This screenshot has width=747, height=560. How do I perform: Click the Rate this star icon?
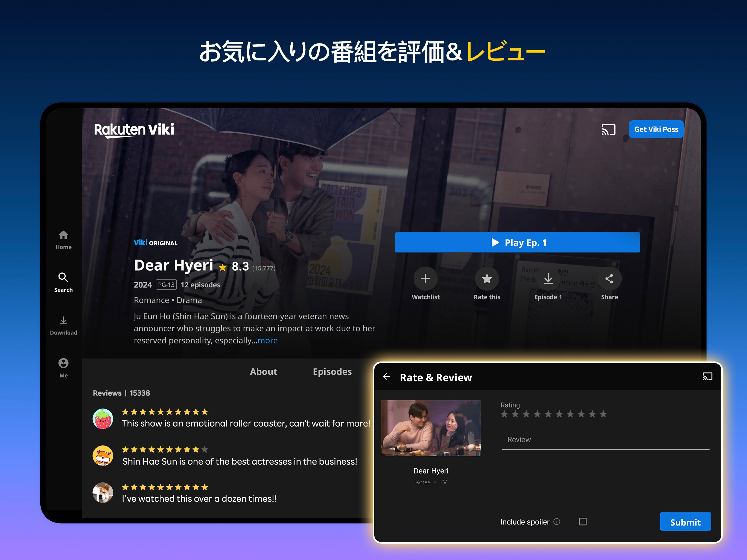(487, 279)
